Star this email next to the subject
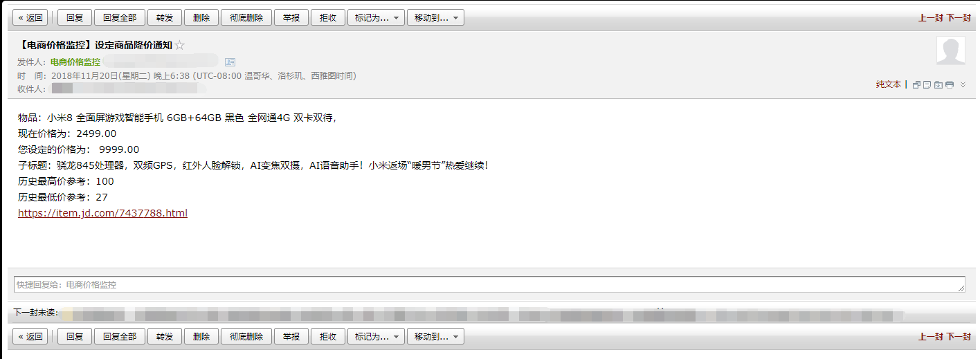 point(180,46)
